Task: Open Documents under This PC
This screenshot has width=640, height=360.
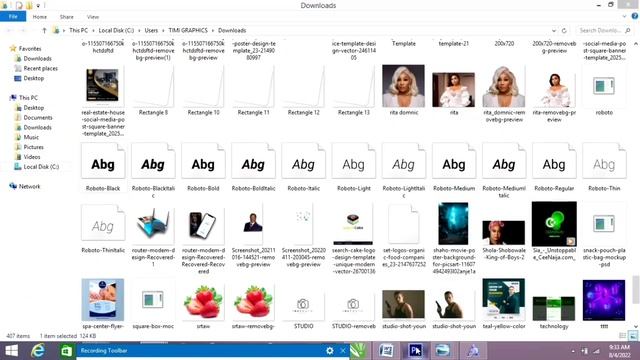Action: click(38, 118)
